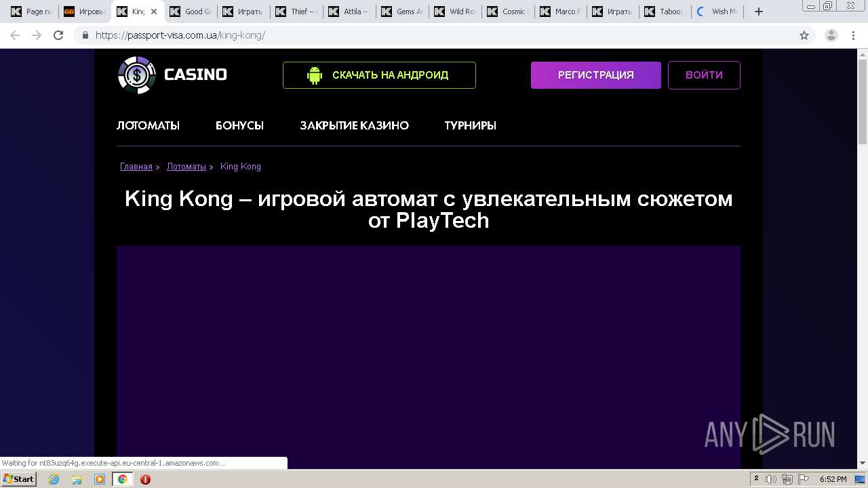This screenshot has width=868, height=488.
Task: Switch to the Page no tab
Action: [31, 12]
